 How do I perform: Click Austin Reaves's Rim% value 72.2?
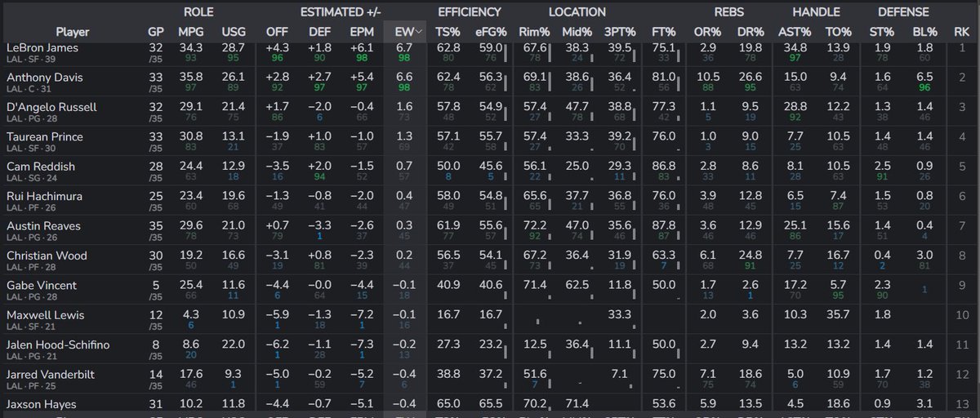(534, 226)
